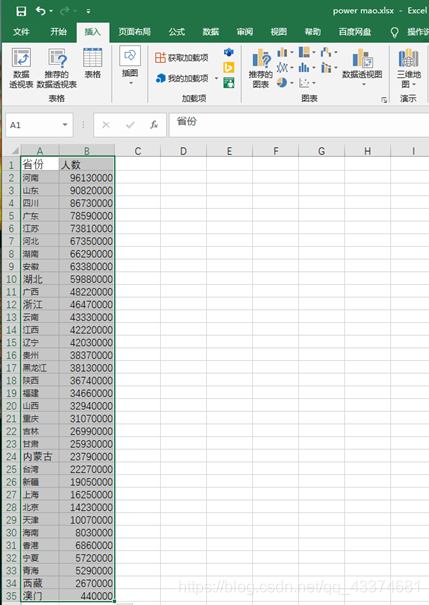Click the formula bar showing 省份
The width and height of the screenshot is (429, 605).
point(299,125)
